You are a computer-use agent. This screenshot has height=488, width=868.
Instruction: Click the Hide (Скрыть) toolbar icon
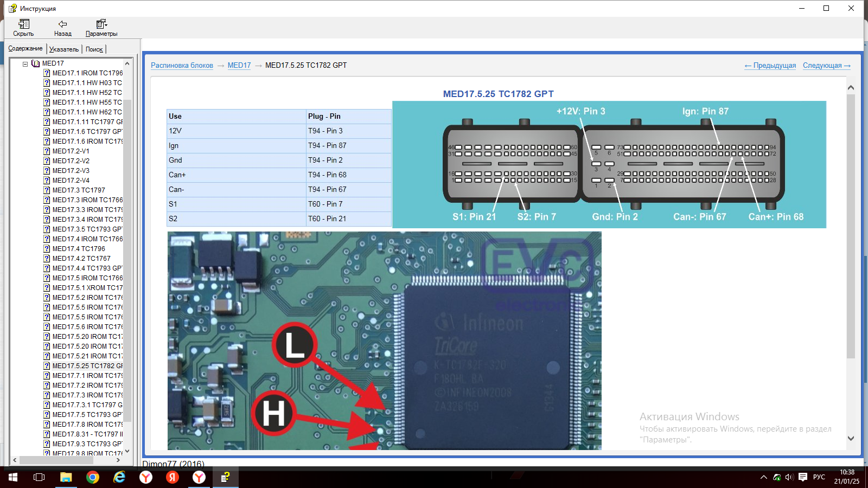(23, 24)
